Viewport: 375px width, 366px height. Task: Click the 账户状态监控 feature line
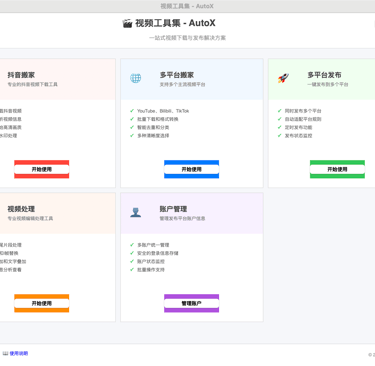(151, 261)
